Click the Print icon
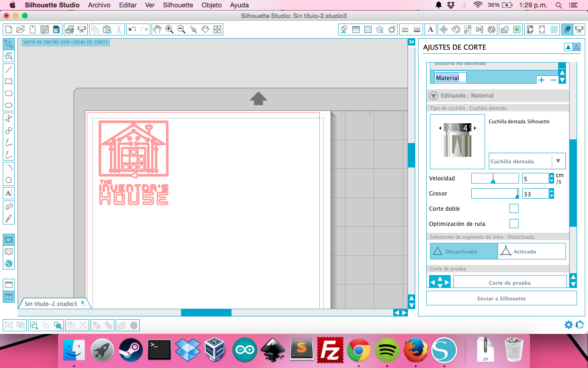 [70, 29]
